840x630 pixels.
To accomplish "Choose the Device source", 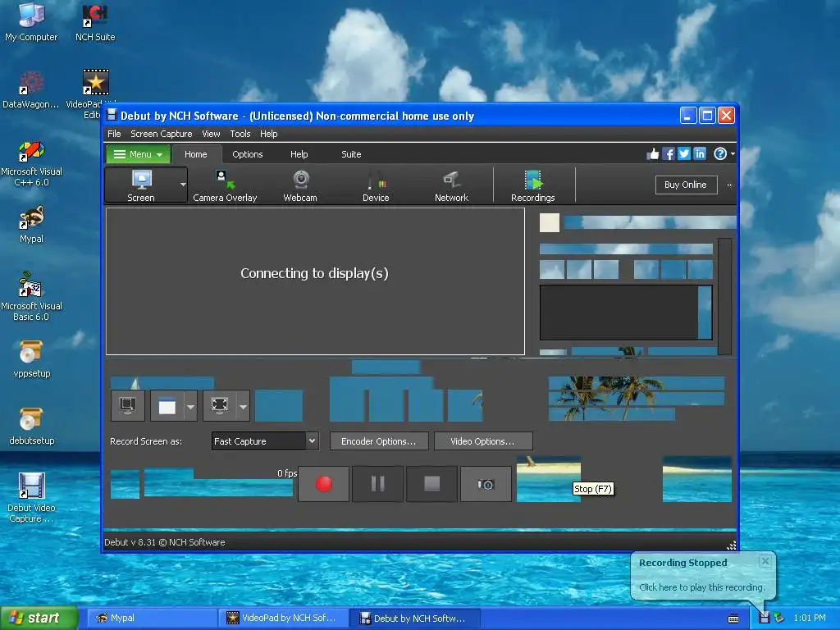I will click(x=376, y=186).
